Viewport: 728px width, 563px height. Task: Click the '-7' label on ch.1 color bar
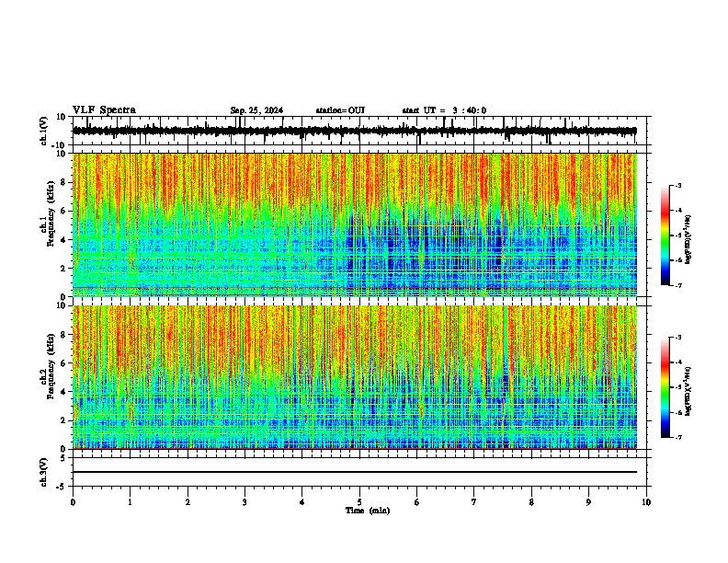pyautogui.click(x=677, y=285)
